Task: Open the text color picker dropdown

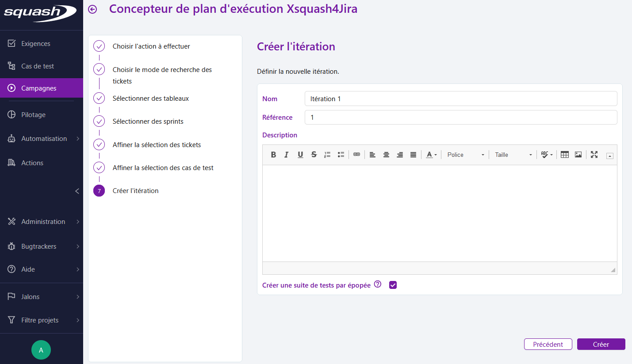Action: pyautogui.click(x=431, y=155)
